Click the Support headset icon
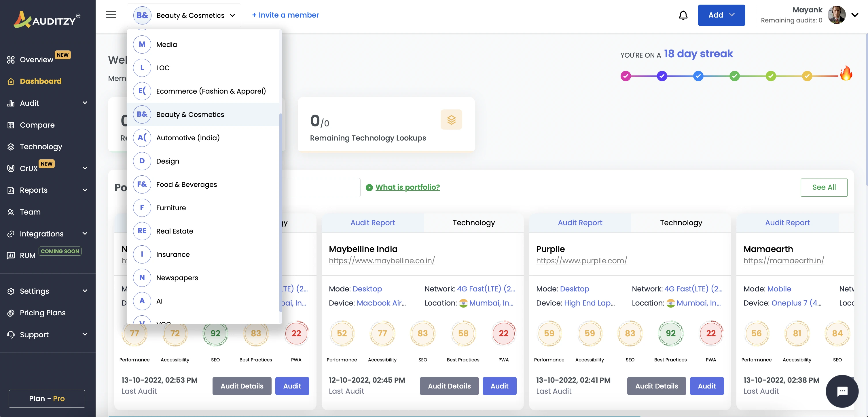This screenshot has width=868, height=417. pos(11,334)
